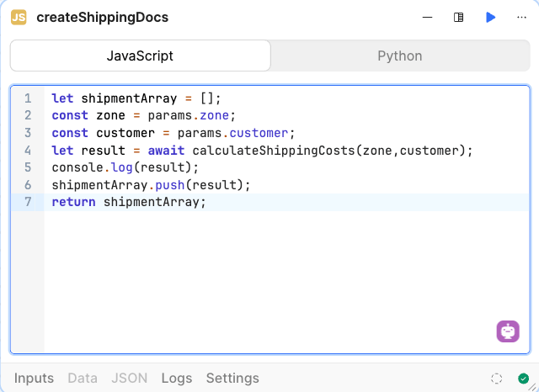Click the createShippingDocs block title
The image size is (539, 392).
click(103, 17)
